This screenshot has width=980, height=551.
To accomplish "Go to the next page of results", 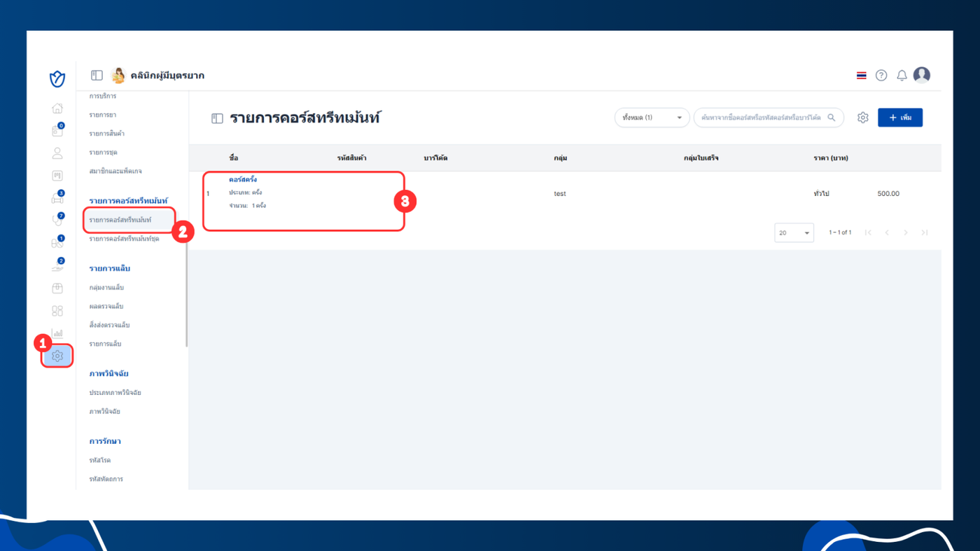I will point(906,232).
